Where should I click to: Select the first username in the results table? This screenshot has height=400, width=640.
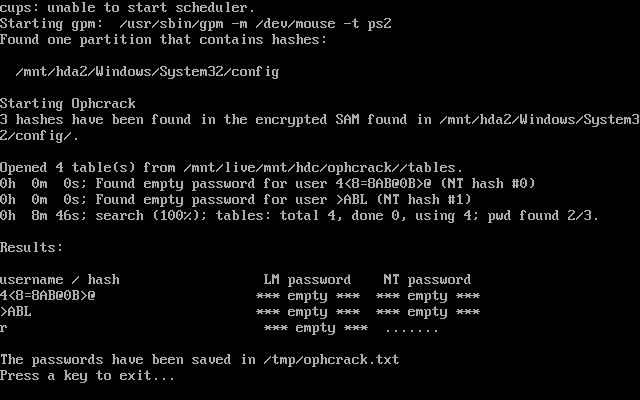pos(48,295)
